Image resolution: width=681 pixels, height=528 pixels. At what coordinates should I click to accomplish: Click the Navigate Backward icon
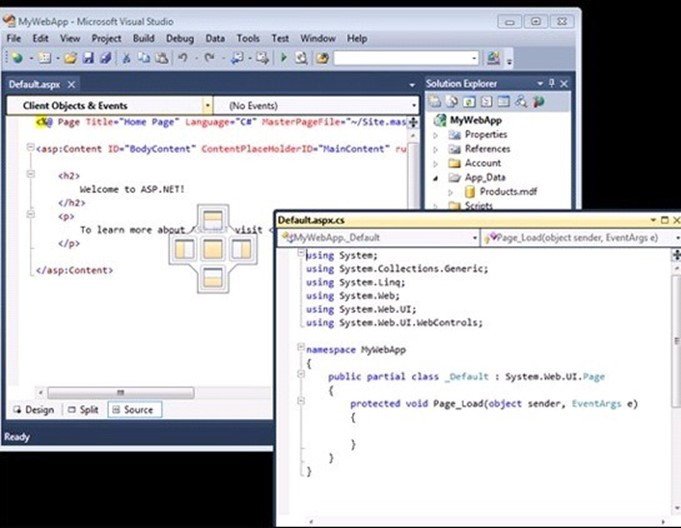[x=237, y=58]
